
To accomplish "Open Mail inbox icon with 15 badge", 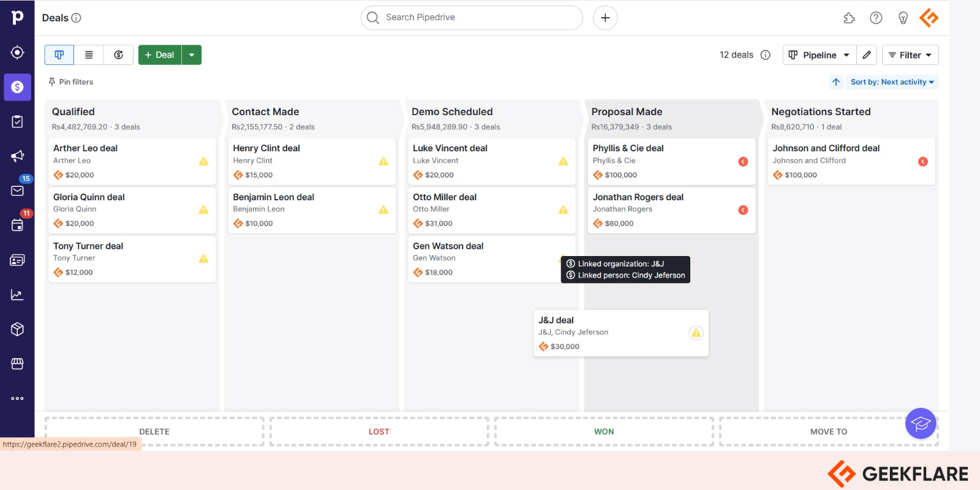I will (x=17, y=190).
